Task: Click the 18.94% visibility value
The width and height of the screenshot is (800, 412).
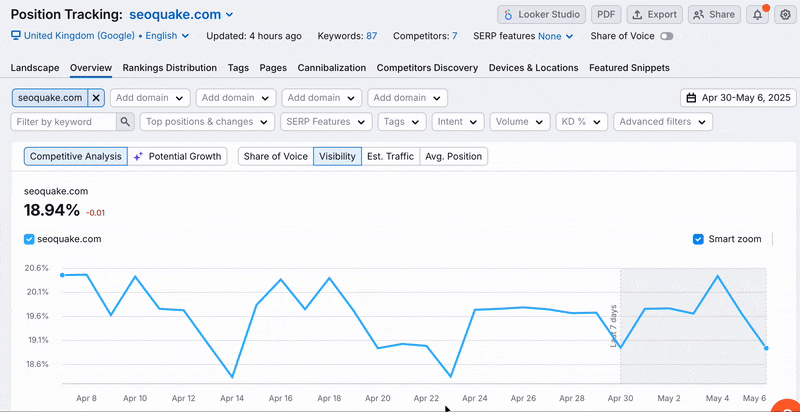Action: point(52,210)
